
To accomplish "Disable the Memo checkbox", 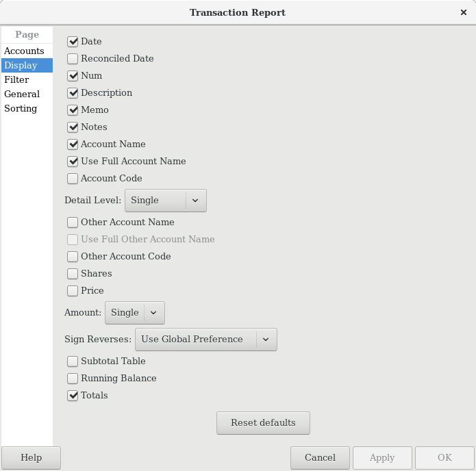I will pos(73,110).
